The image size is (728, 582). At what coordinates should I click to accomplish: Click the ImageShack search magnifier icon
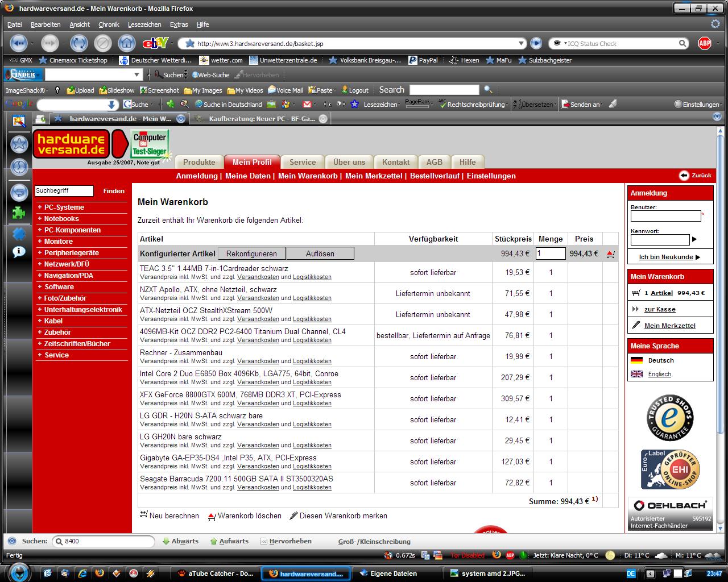pyautogui.click(x=488, y=90)
